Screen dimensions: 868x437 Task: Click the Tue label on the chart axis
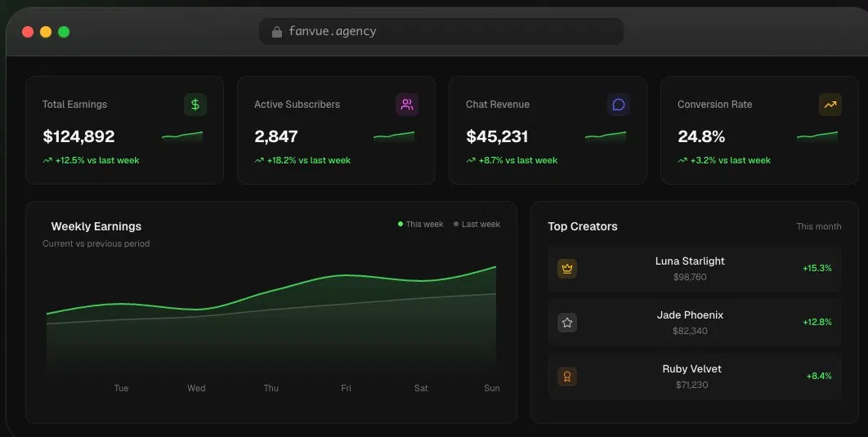[x=121, y=388]
